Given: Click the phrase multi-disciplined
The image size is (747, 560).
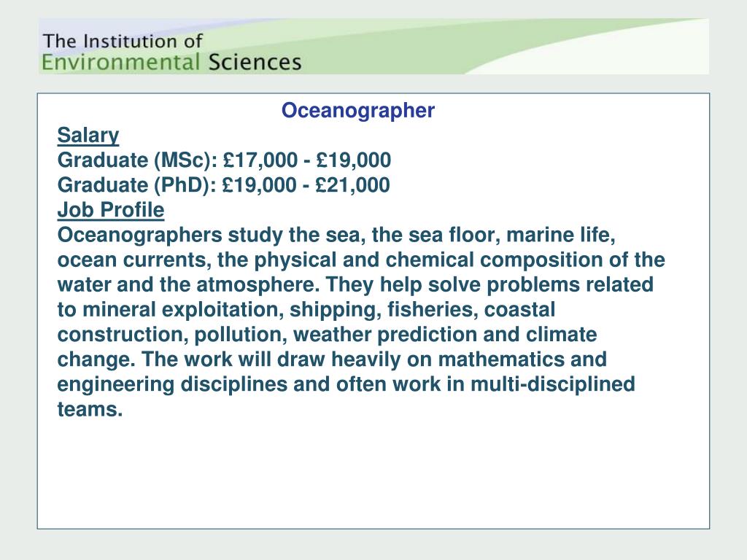Looking at the screenshot, I should (553, 384).
